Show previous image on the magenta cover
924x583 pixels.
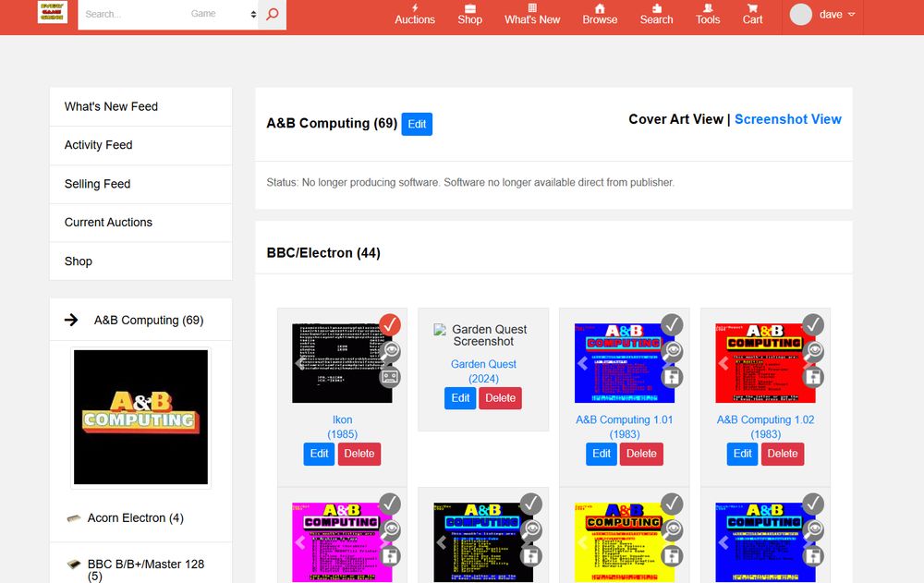(x=300, y=542)
